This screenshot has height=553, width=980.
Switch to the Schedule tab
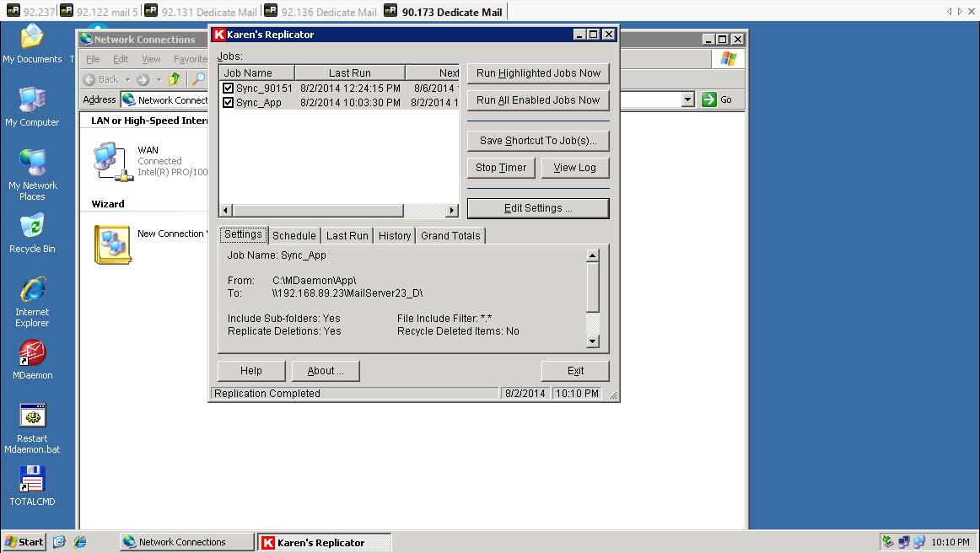(x=293, y=235)
